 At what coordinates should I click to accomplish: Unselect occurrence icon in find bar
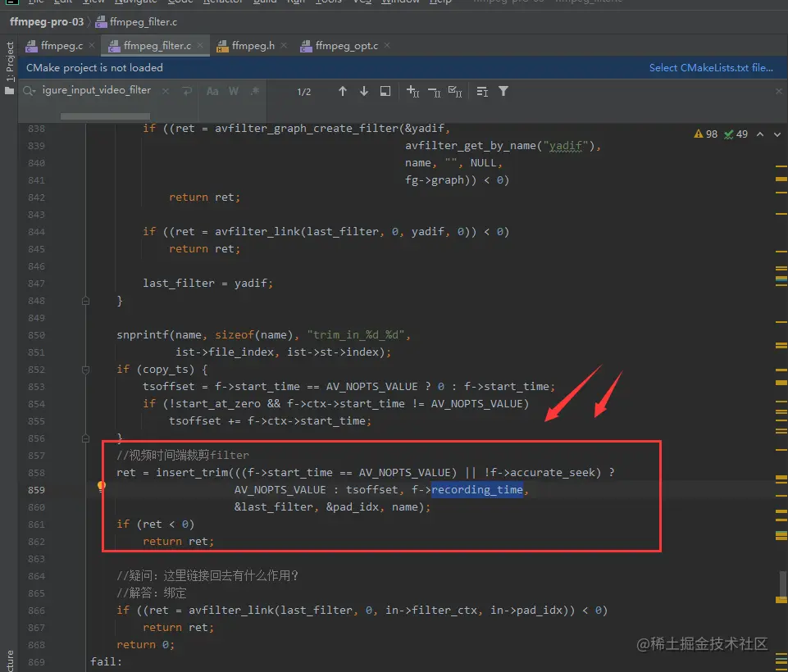click(435, 92)
